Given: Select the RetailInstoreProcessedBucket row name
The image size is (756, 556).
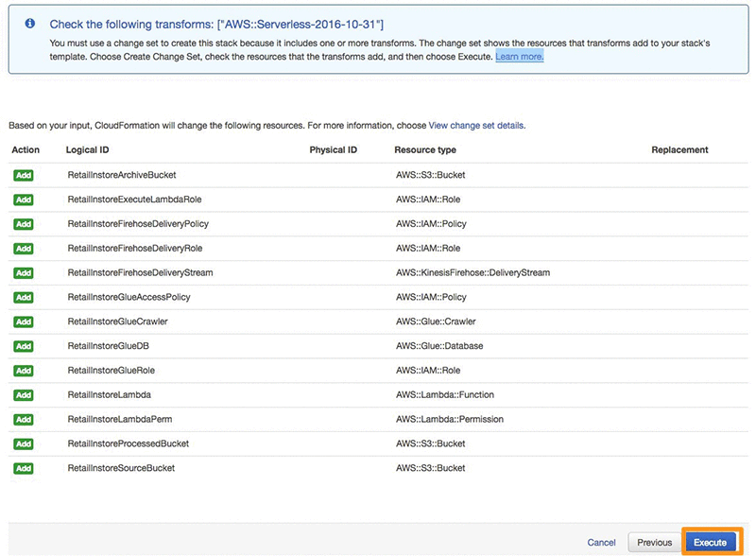Looking at the screenshot, I should [129, 443].
